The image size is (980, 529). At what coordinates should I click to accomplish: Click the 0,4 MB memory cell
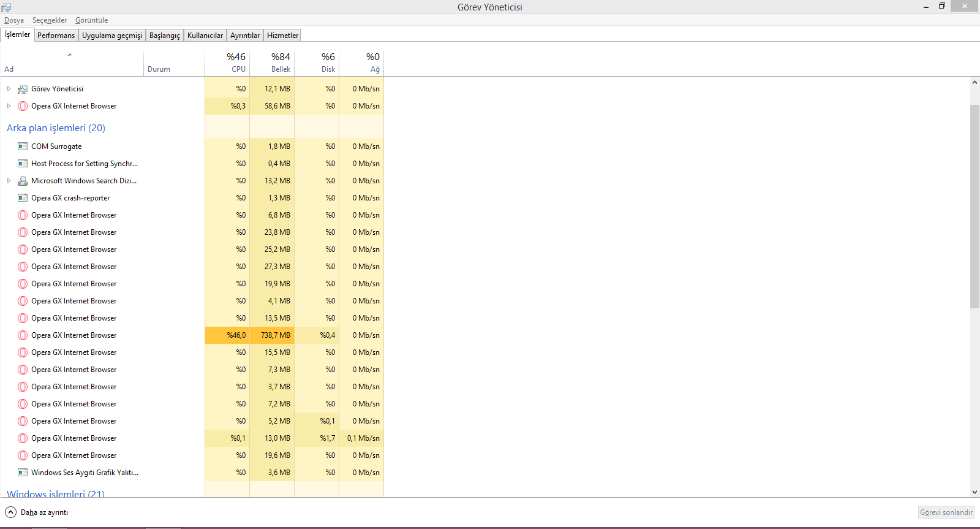pyautogui.click(x=272, y=164)
